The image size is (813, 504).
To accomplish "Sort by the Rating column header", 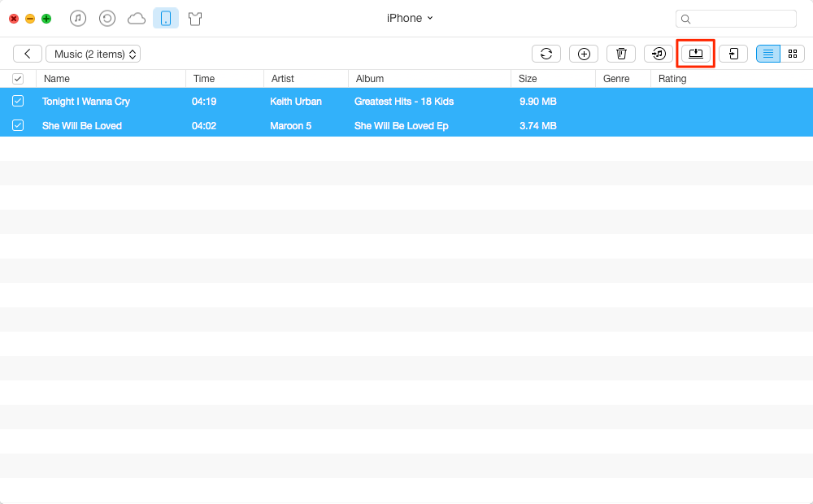I will pos(732,79).
